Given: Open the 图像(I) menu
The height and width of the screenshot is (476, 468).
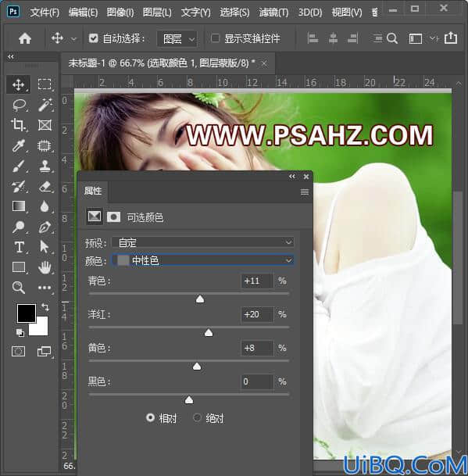Looking at the screenshot, I should [x=120, y=13].
